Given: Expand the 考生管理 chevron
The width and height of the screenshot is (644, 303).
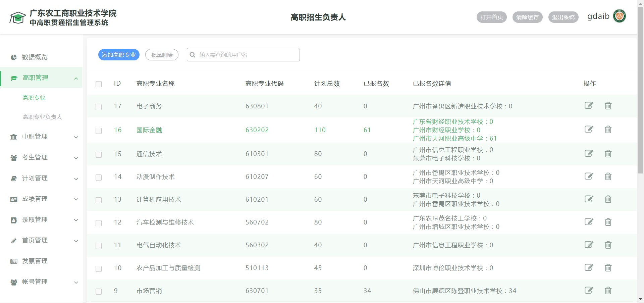Looking at the screenshot, I should tap(76, 158).
